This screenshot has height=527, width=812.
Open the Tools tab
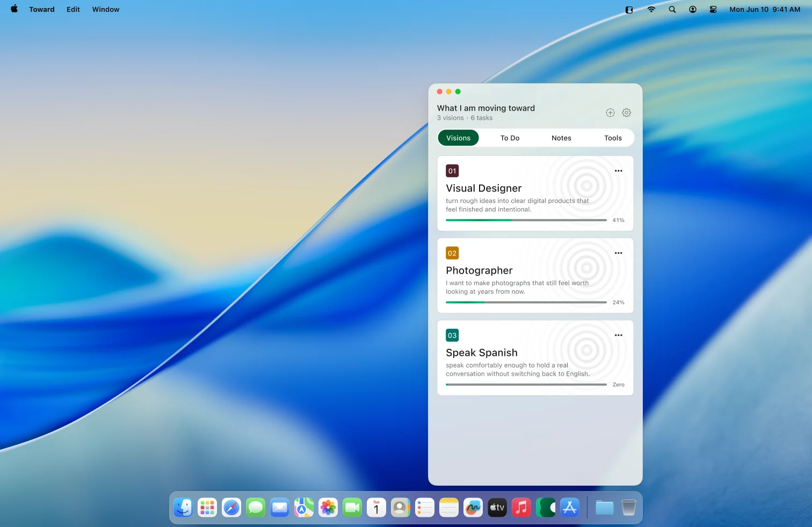pos(613,138)
